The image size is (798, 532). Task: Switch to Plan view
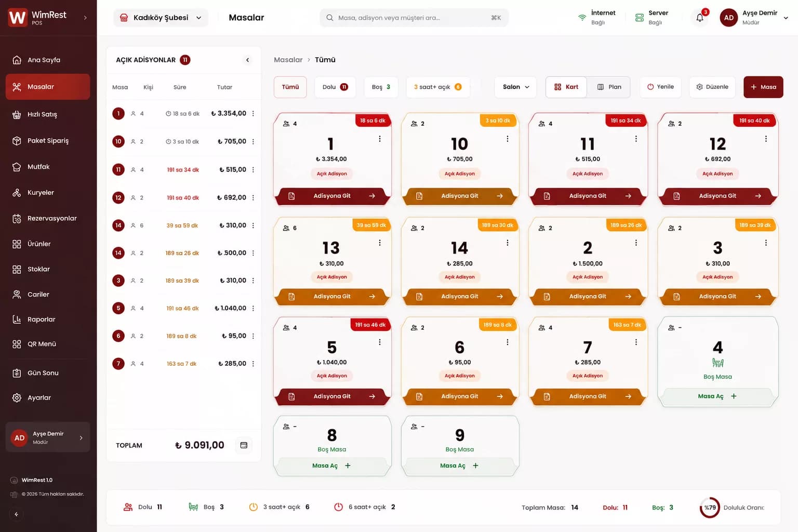[x=609, y=87]
